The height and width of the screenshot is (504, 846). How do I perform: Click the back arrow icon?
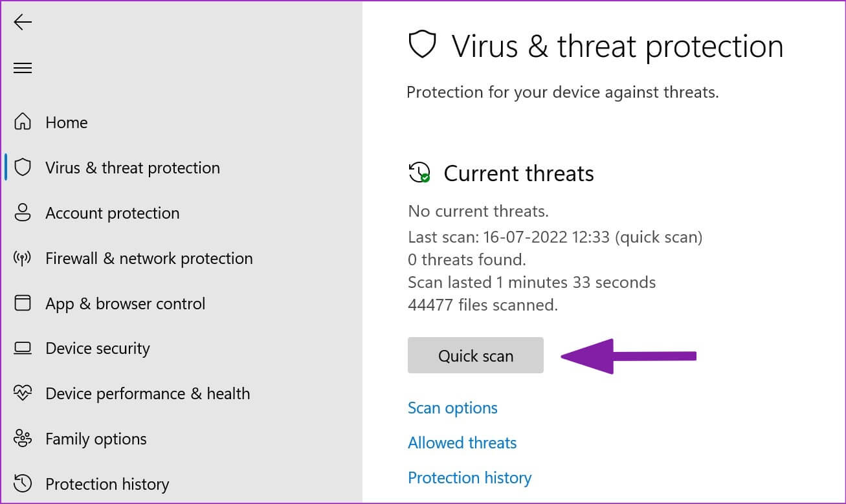pos(23,23)
